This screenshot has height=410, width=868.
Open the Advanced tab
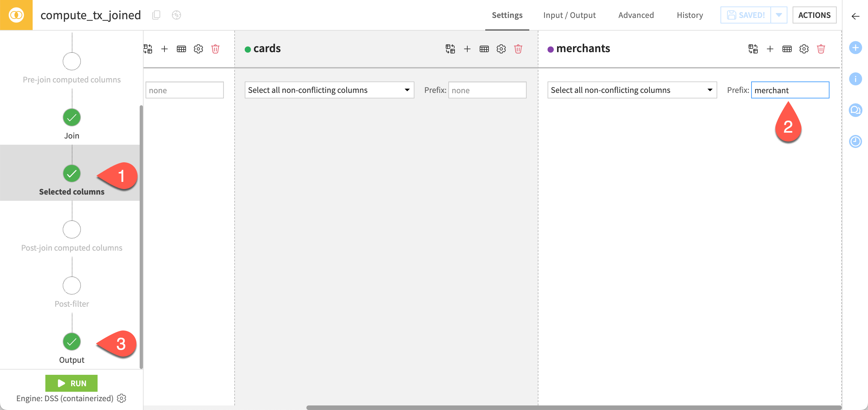(636, 15)
